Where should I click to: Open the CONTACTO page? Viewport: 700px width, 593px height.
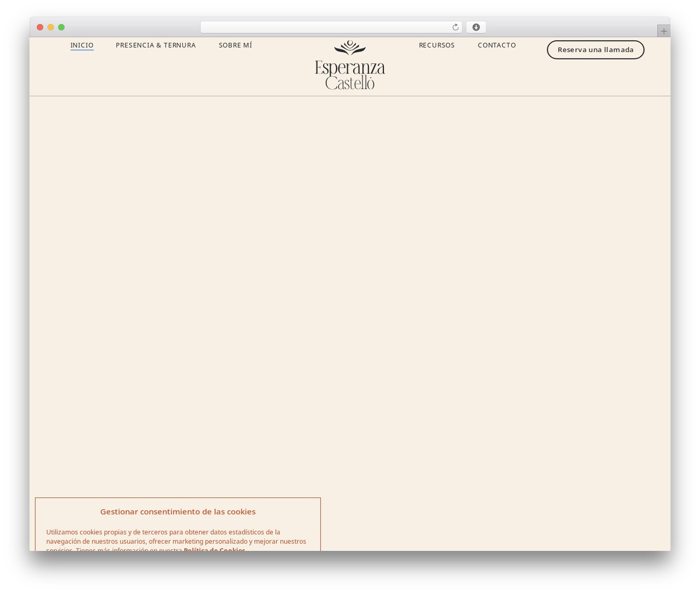click(497, 45)
